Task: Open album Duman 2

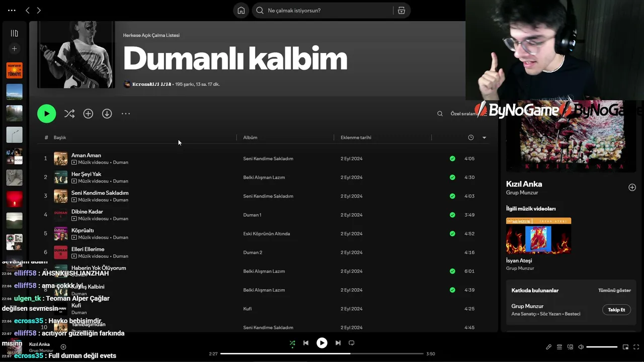Action: click(253, 252)
